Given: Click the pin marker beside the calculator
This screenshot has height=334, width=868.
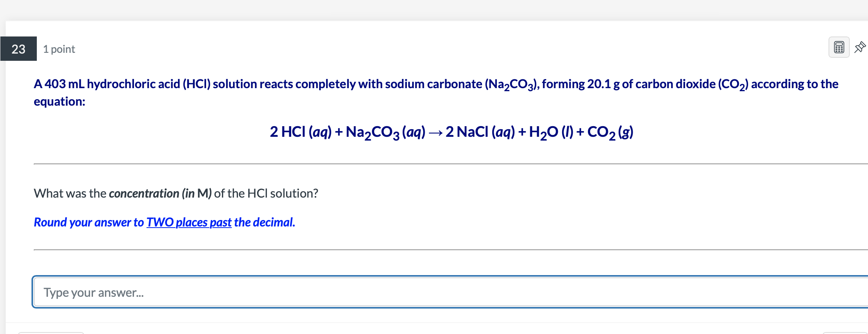Looking at the screenshot, I should (860, 47).
